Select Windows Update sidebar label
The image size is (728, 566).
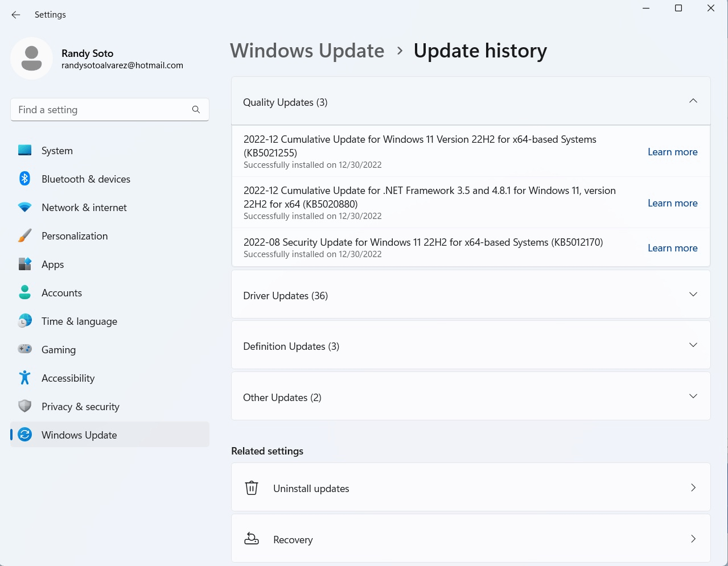(79, 435)
